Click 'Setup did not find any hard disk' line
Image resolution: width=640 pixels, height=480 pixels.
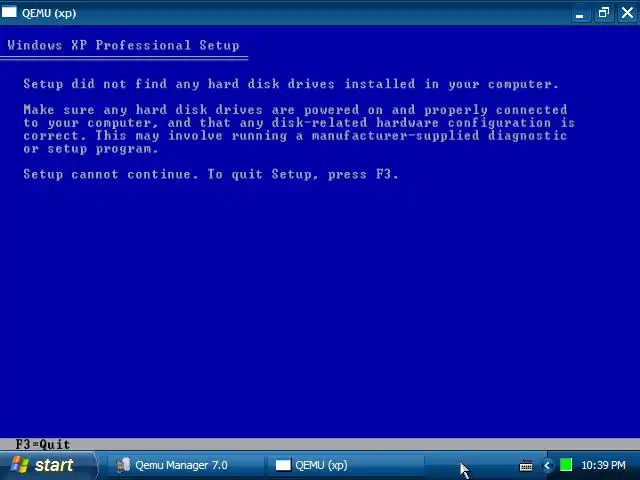coord(291,84)
